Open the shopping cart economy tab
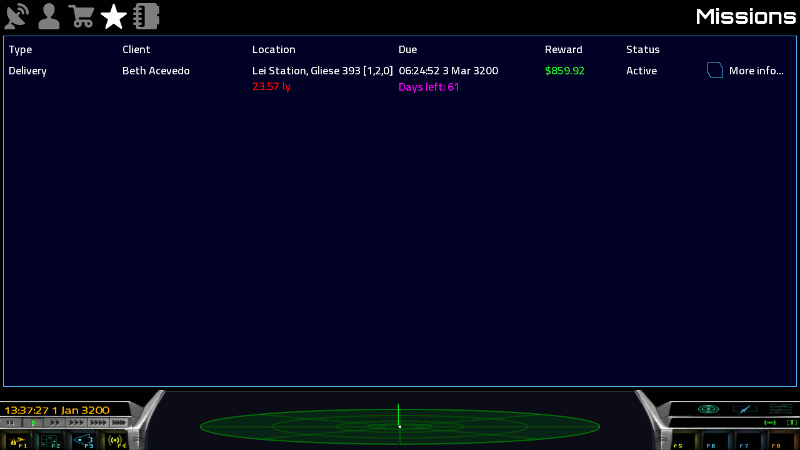 pos(81,16)
